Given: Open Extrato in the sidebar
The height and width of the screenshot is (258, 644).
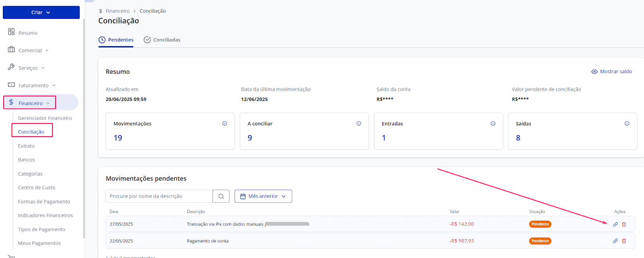Looking at the screenshot, I should (26, 146).
